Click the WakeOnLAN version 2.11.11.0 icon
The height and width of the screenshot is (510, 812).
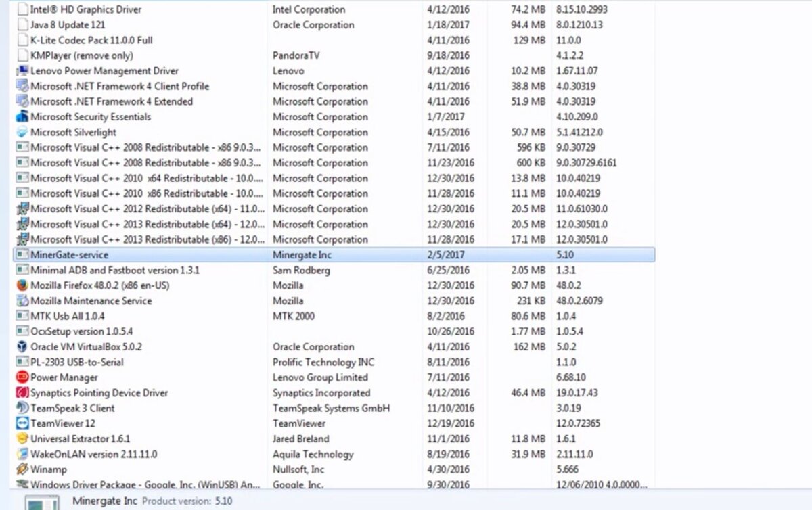pos(22,454)
